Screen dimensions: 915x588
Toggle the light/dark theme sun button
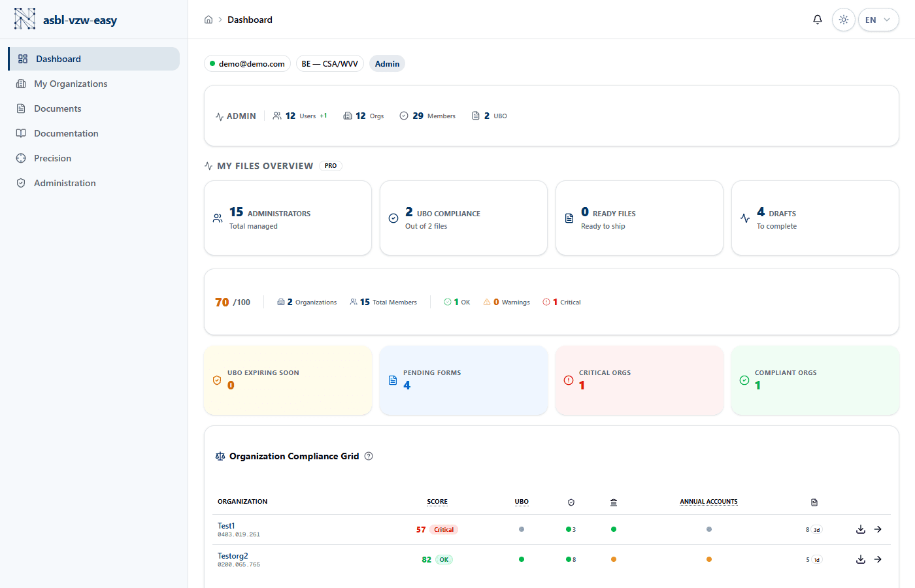[844, 20]
